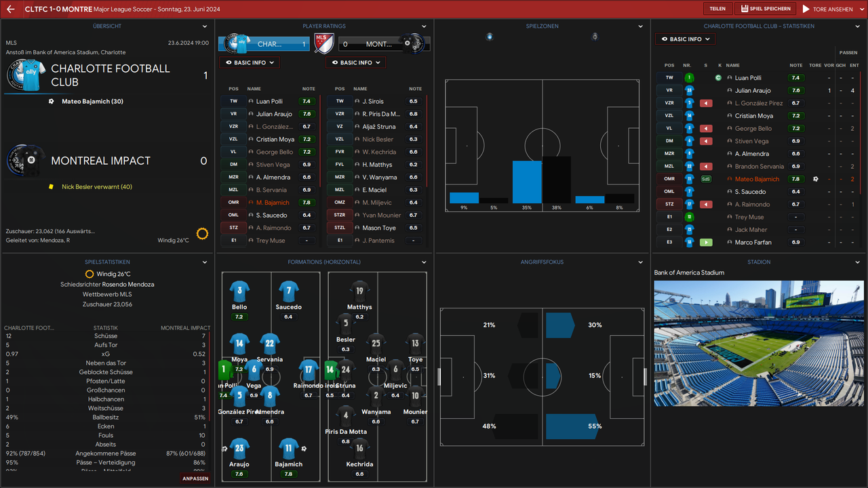Select the CHAR... team toggle in Player Ratings
Screen dimensions: 868x488
(x=264, y=44)
